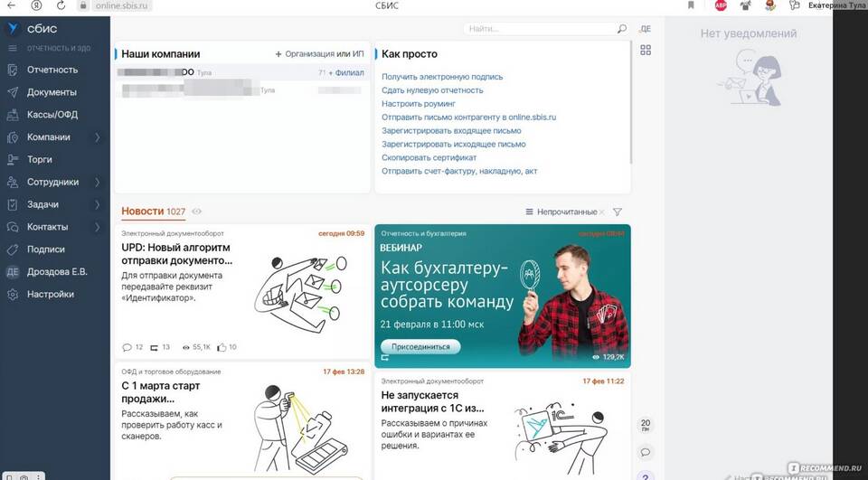Image resolution: width=868 pixels, height=480 pixels.
Task: Open news Не запускается интеграция с 1С
Action: tap(433, 402)
